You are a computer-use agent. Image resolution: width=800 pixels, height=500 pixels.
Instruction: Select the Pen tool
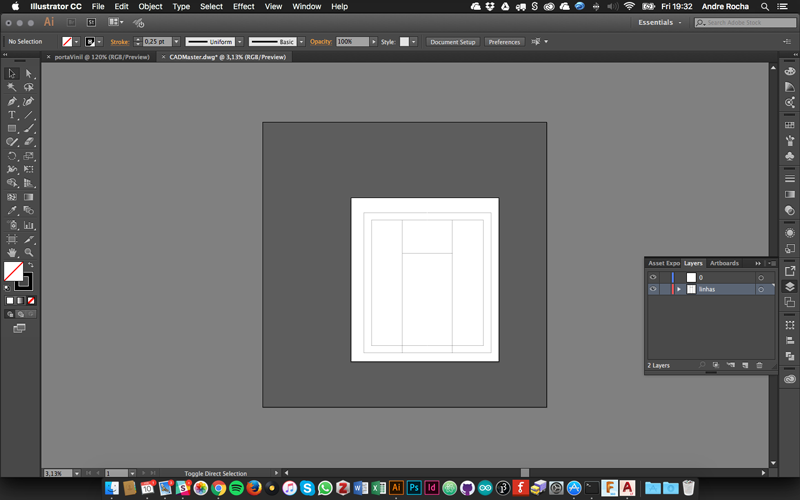12,101
